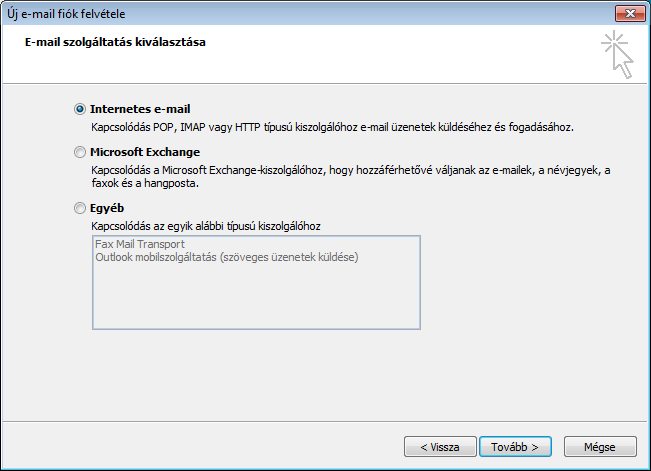Image resolution: width=651 pixels, height=471 pixels.
Task: Select the Internetes e-mail radio button
Action: pyautogui.click(x=80, y=109)
